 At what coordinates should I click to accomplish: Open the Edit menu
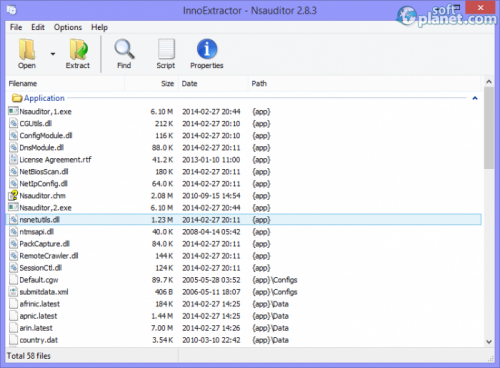[x=38, y=27]
